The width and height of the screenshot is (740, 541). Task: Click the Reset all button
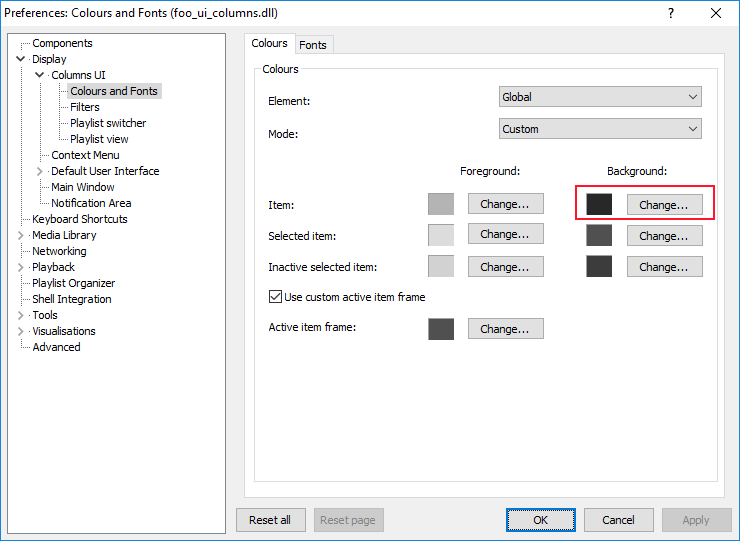pyautogui.click(x=270, y=520)
